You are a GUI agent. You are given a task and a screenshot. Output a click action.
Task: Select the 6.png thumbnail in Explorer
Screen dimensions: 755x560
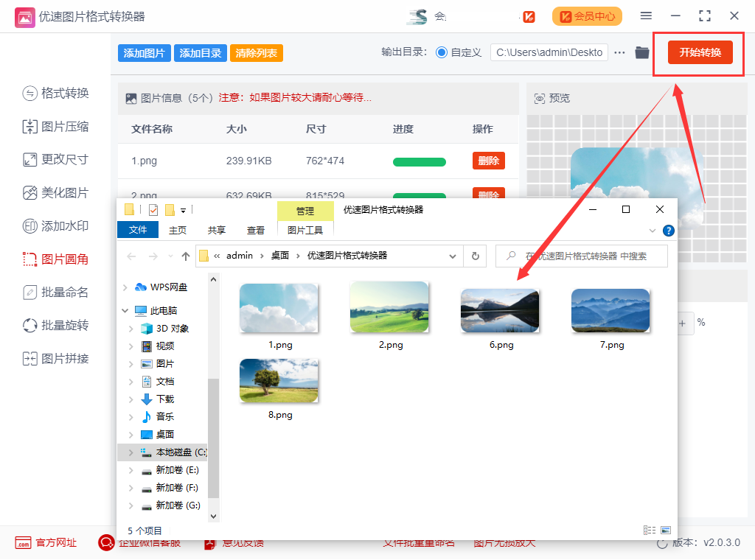point(500,310)
